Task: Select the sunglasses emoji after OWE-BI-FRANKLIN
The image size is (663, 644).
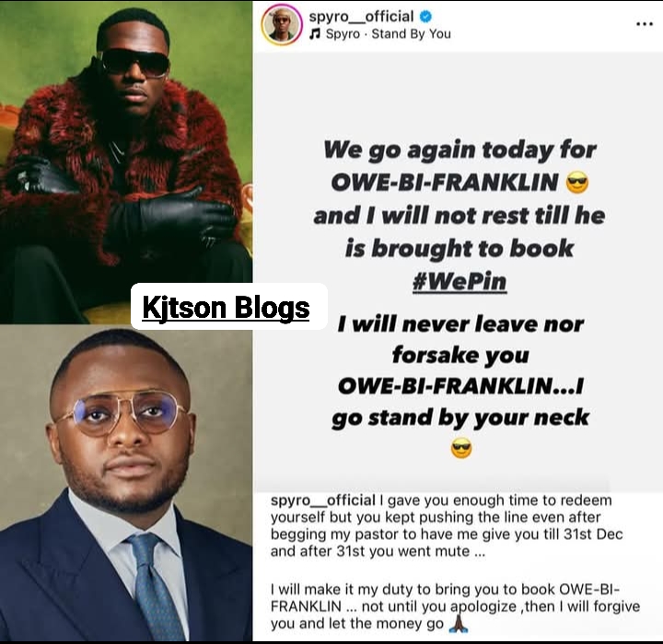Action: pyautogui.click(x=577, y=182)
